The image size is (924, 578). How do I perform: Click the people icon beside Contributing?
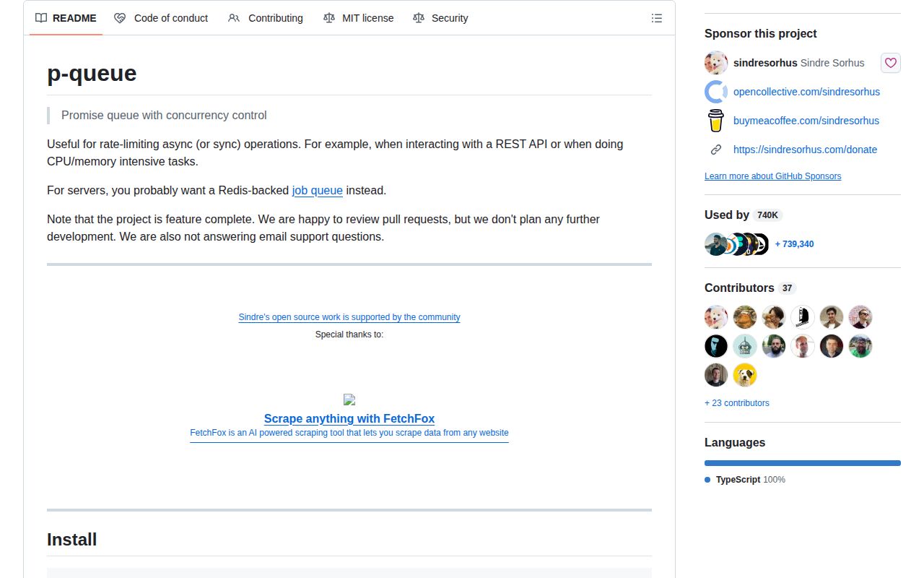pyautogui.click(x=234, y=18)
